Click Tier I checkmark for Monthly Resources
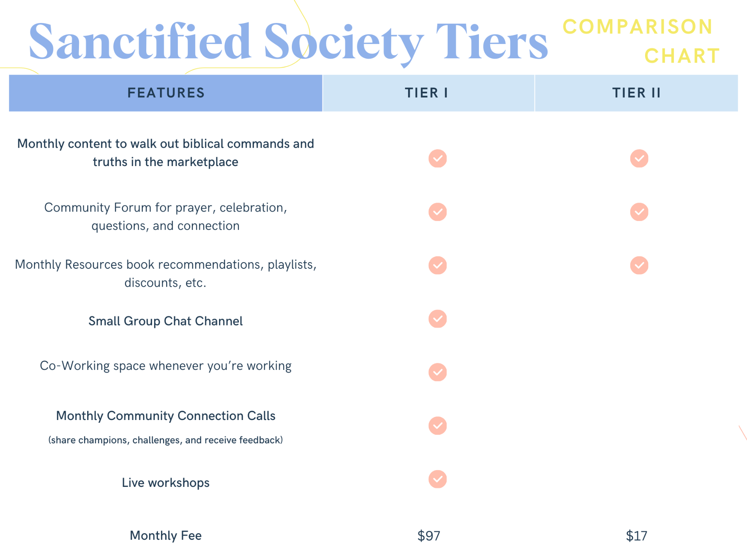This screenshot has width=747, height=560. [437, 265]
